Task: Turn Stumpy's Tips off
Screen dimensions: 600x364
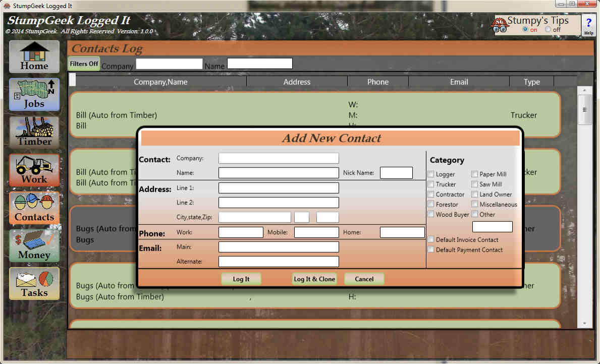Action: click(548, 29)
